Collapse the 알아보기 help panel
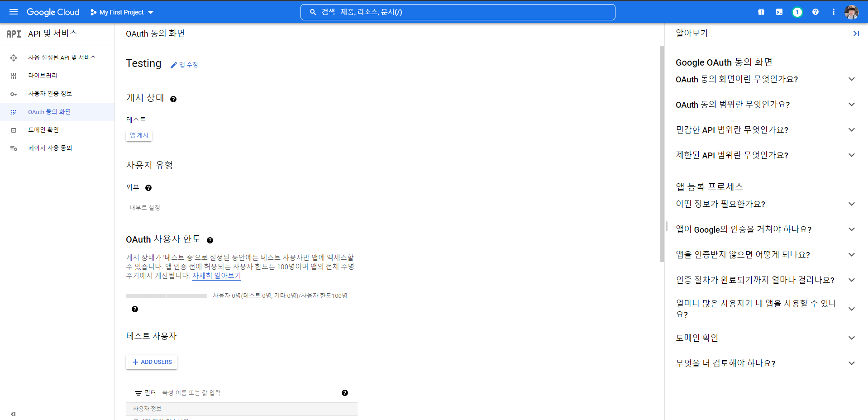 point(856,33)
